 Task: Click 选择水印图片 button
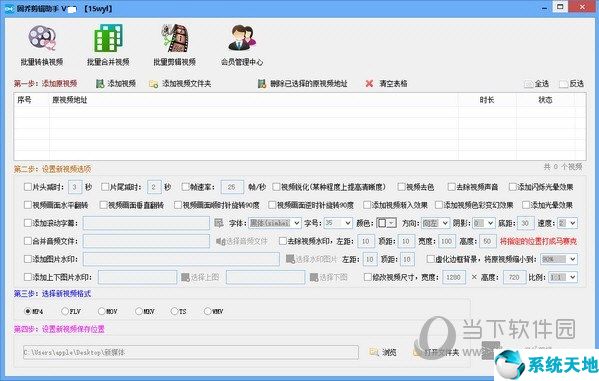click(312, 259)
